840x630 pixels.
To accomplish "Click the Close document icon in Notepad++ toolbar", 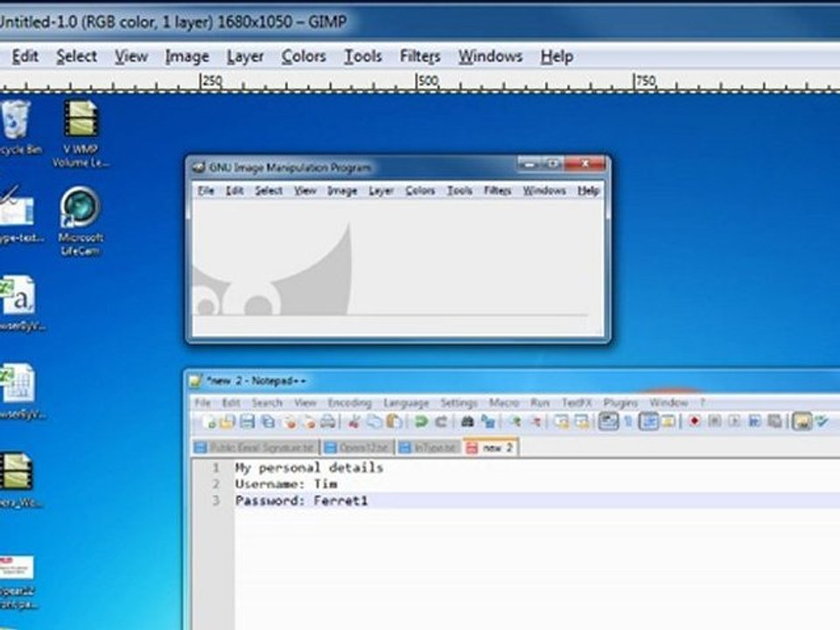I will click(290, 422).
